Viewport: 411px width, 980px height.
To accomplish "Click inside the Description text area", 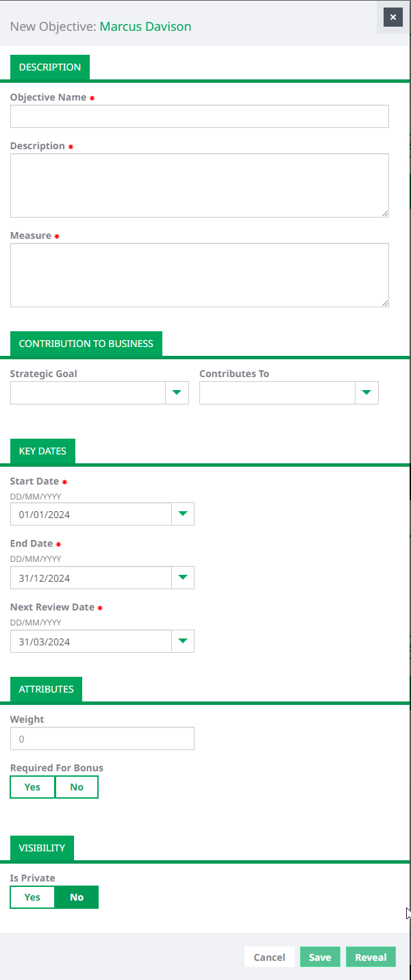I will coord(199,185).
